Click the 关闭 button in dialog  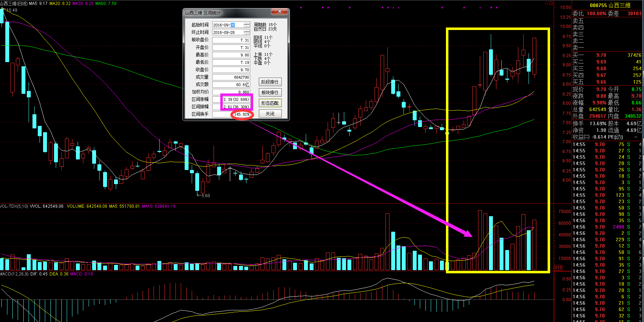tap(270, 114)
